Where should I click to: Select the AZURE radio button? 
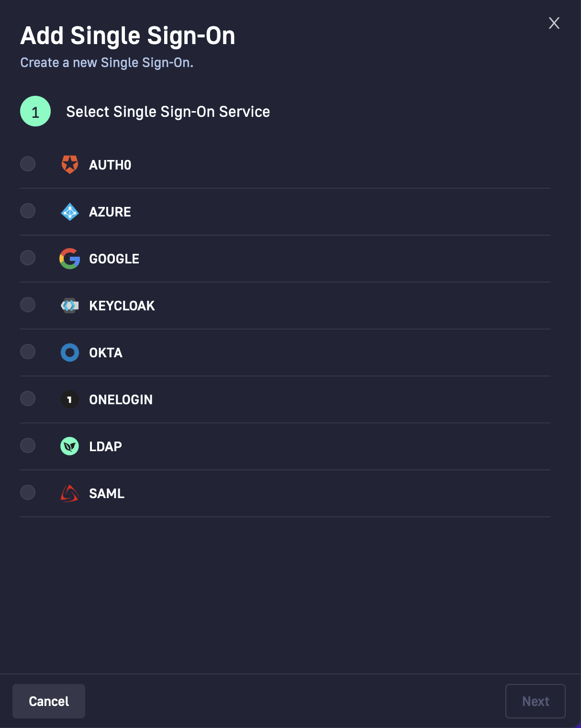coord(28,211)
